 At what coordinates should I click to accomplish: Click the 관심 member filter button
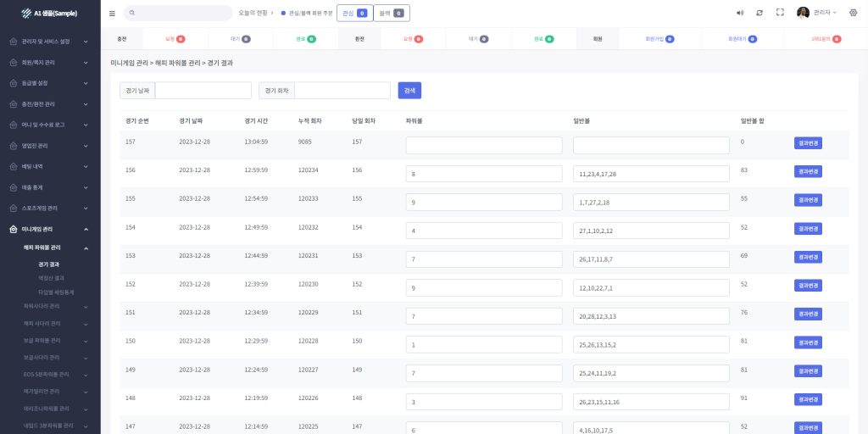(354, 13)
